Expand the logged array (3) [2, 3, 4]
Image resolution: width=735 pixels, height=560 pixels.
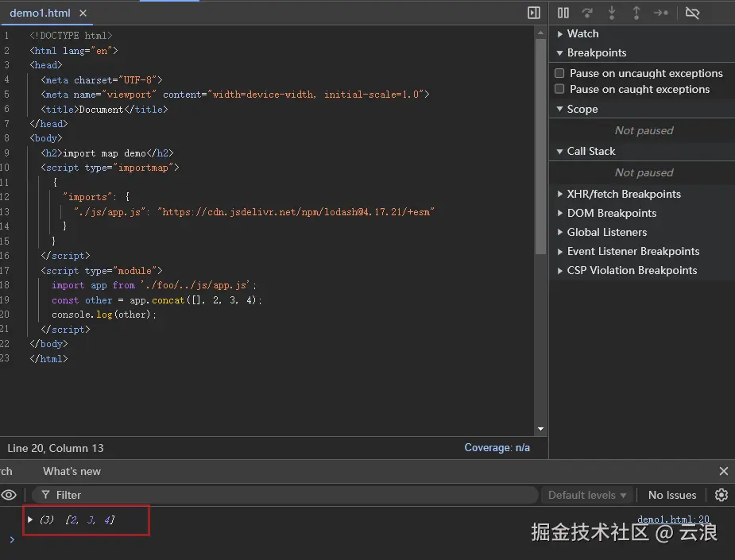click(x=30, y=519)
